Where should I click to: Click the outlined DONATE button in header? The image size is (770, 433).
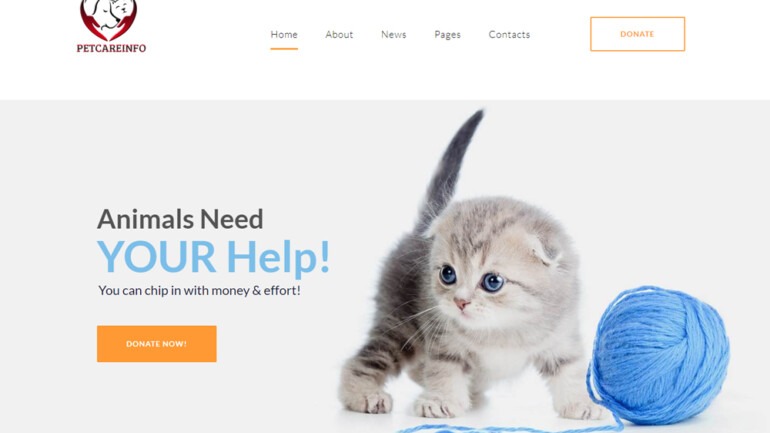pos(637,34)
